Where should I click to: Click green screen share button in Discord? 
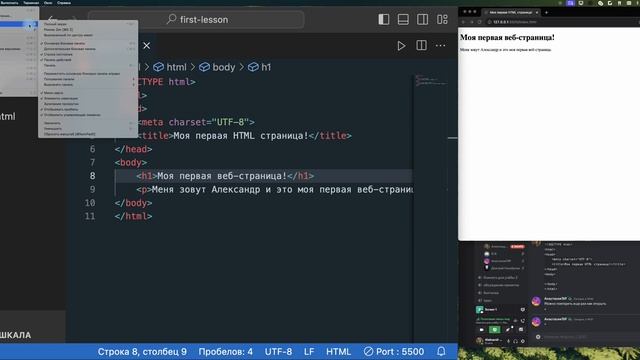(495, 329)
